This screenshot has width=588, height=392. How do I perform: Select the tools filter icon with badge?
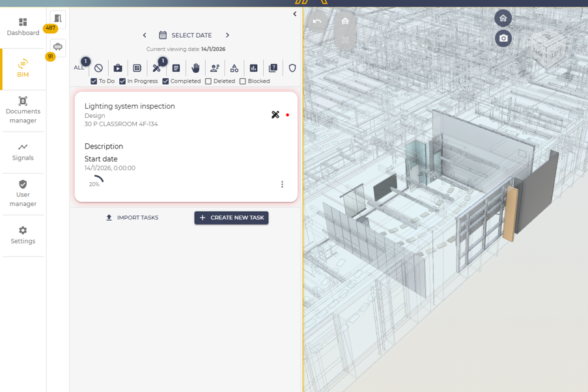pos(157,68)
